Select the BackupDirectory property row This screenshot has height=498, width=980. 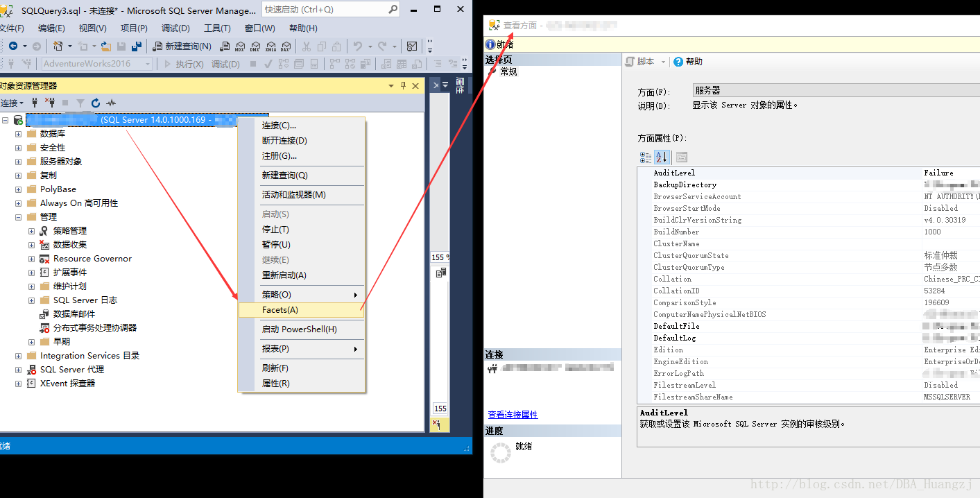808,184
